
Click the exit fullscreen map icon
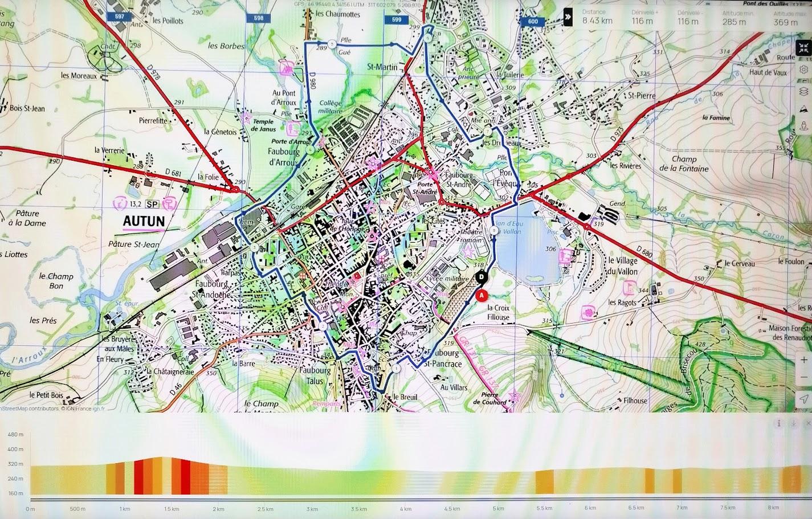(803, 50)
